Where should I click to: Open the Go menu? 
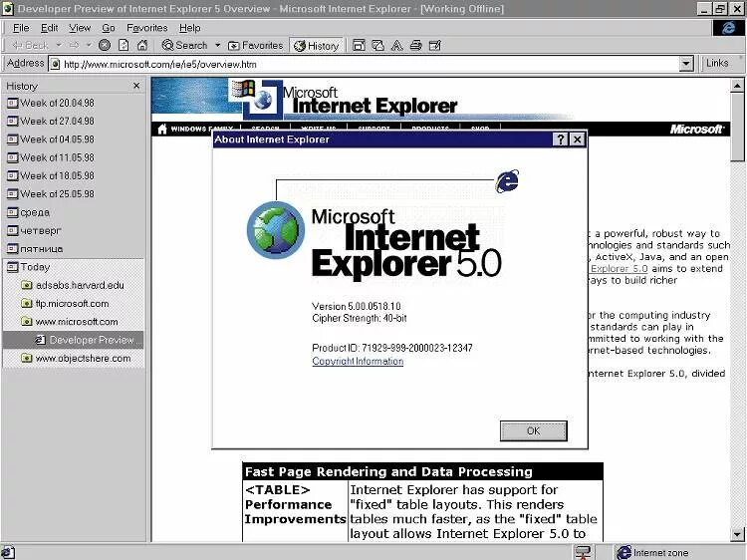click(109, 28)
